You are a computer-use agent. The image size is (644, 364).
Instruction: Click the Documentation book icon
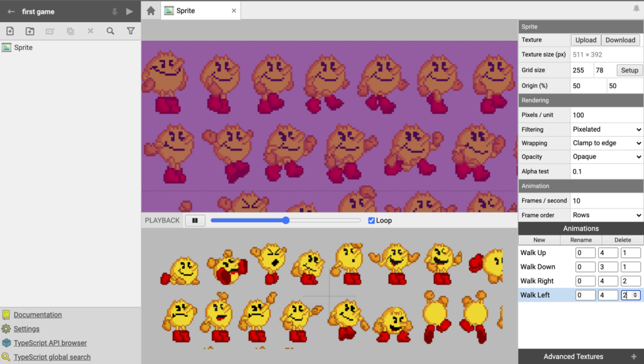click(x=6, y=315)
